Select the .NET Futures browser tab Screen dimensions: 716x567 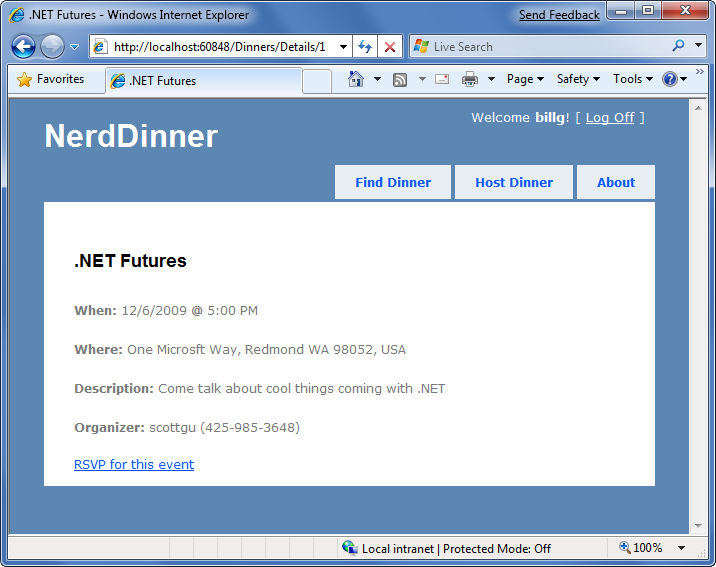[x=203, y=81]
